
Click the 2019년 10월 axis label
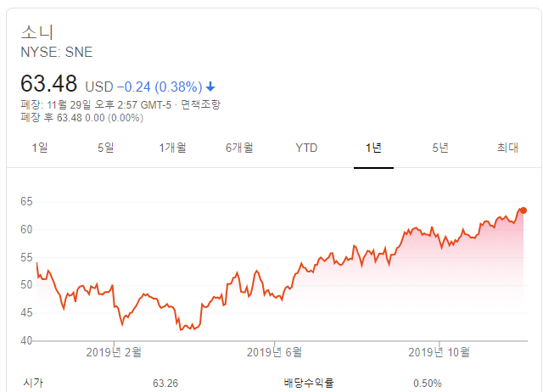point(439,352)
